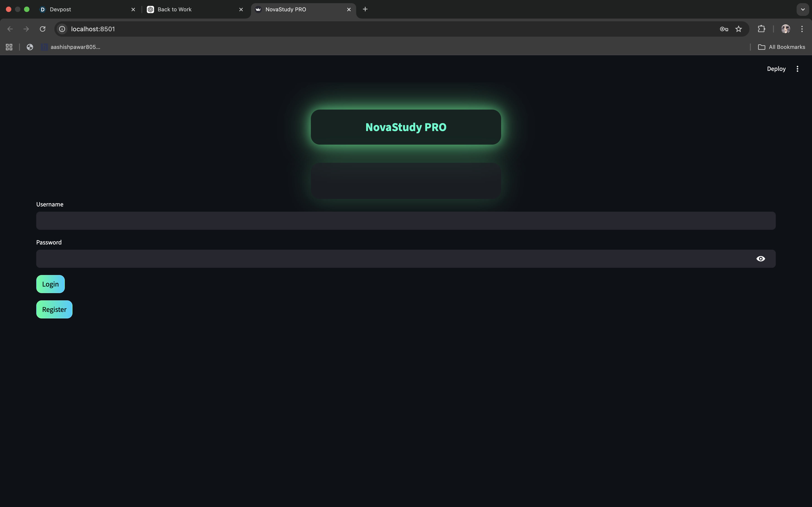The image size is (812, 507).
Task: Open the apps grid in bookmarks bar
Action: (x=9, y=47)
